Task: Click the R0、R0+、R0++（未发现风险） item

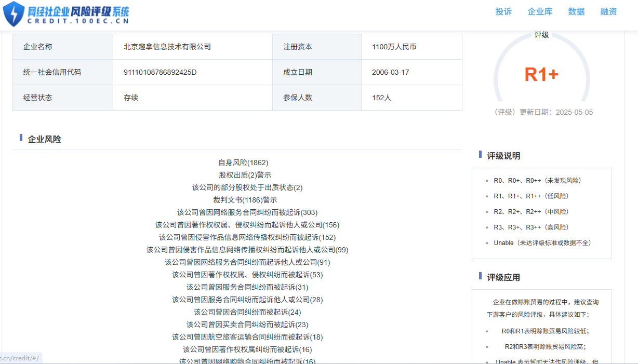Action: (x=537, y=181)
